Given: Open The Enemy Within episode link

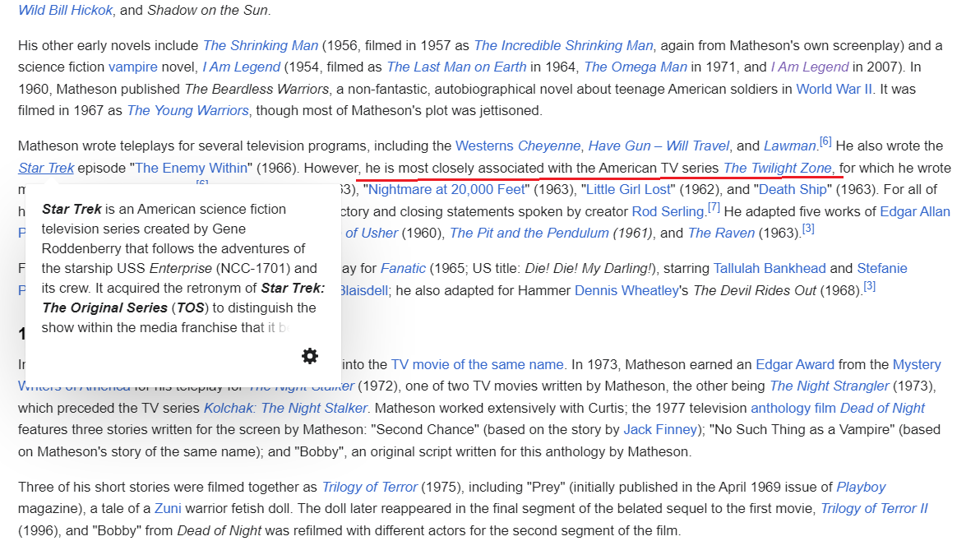Looking at the screenshot, I should (192, 168).
